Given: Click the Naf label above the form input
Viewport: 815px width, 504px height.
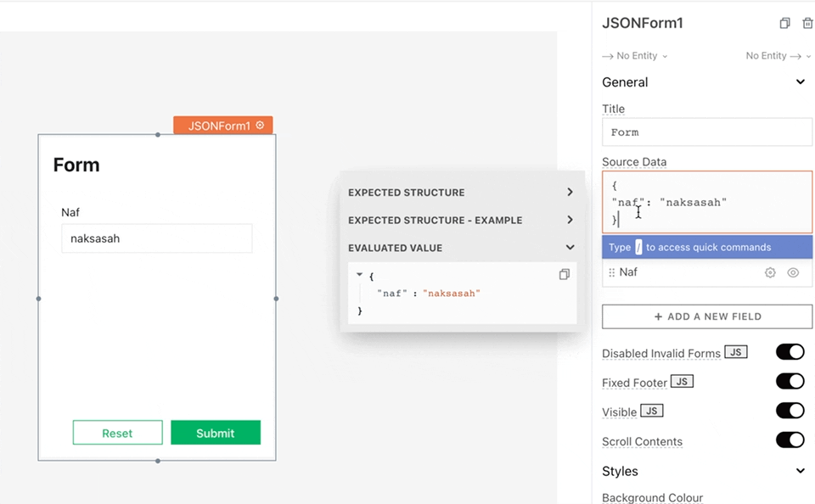Looking at the screenshot, I should coord(70,212).
